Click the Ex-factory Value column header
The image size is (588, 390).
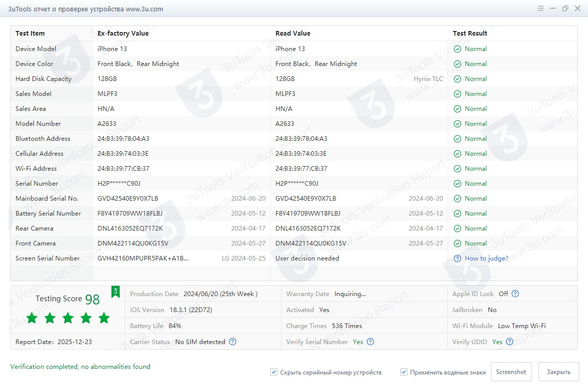pos(123,34)
